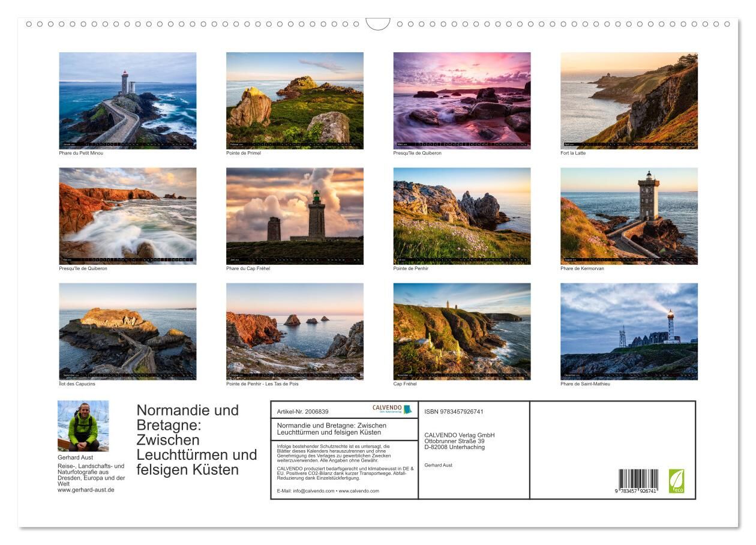Click the green eco leaf icon

pyautogui.click(x=676, y=481)
